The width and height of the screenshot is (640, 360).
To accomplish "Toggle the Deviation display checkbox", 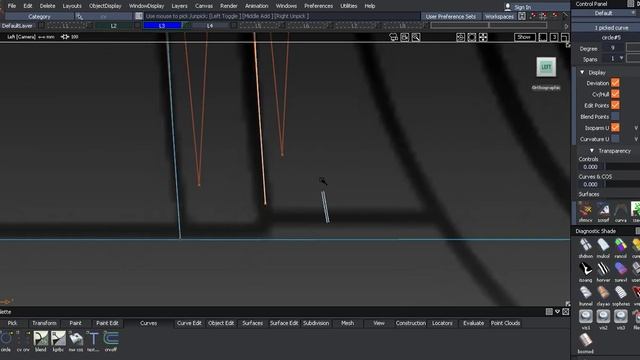I will pos(615,83).
